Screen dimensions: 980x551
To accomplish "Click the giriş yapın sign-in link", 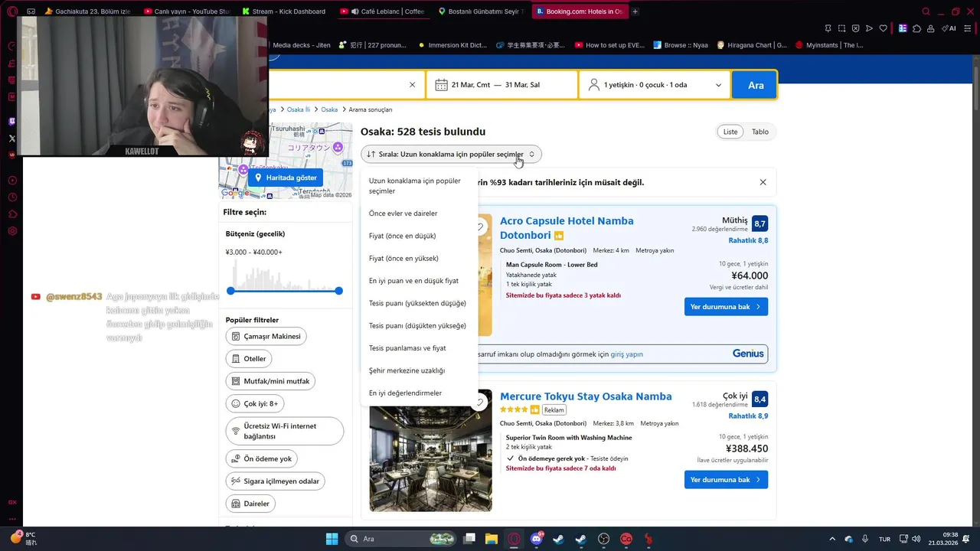I will tap(626, 354).
